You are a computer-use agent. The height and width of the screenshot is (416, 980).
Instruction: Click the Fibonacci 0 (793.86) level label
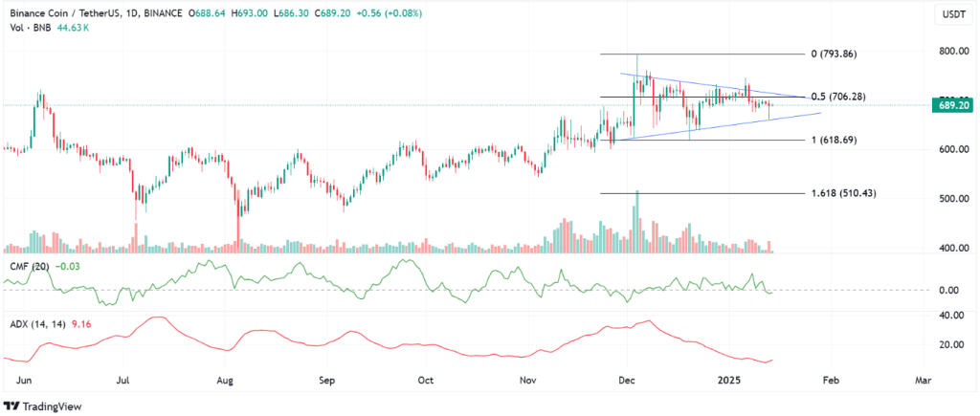(834, 54)
